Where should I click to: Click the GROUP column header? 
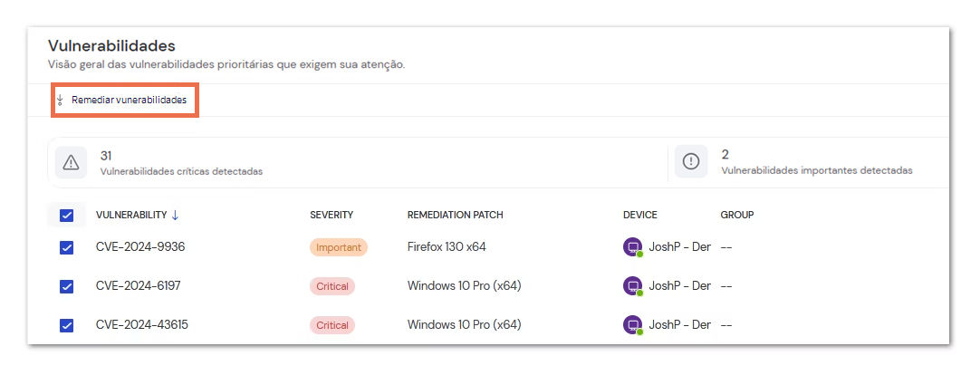coord(737,215)
